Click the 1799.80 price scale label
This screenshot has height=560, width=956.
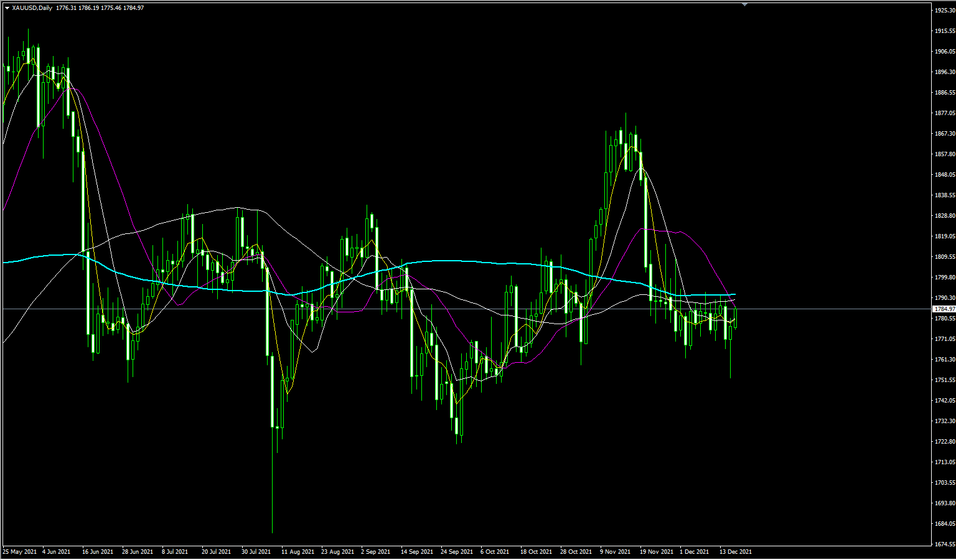944,278
